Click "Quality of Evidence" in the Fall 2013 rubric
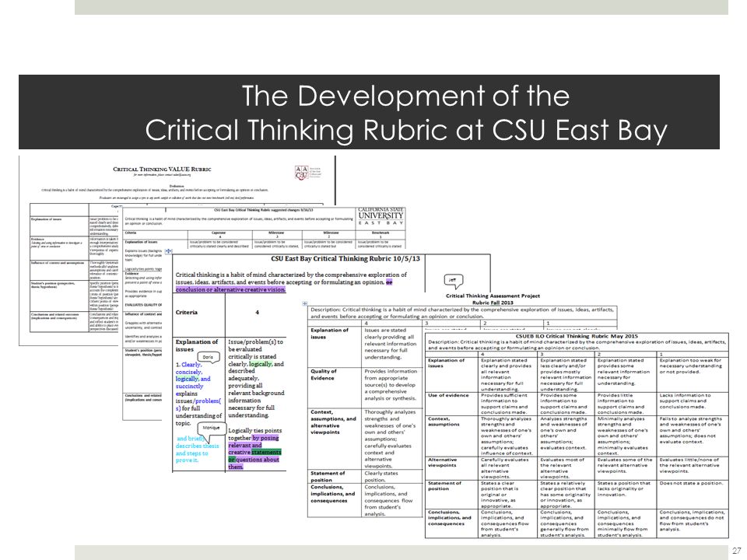The image size is (747, 560). [x=324, y=374]
